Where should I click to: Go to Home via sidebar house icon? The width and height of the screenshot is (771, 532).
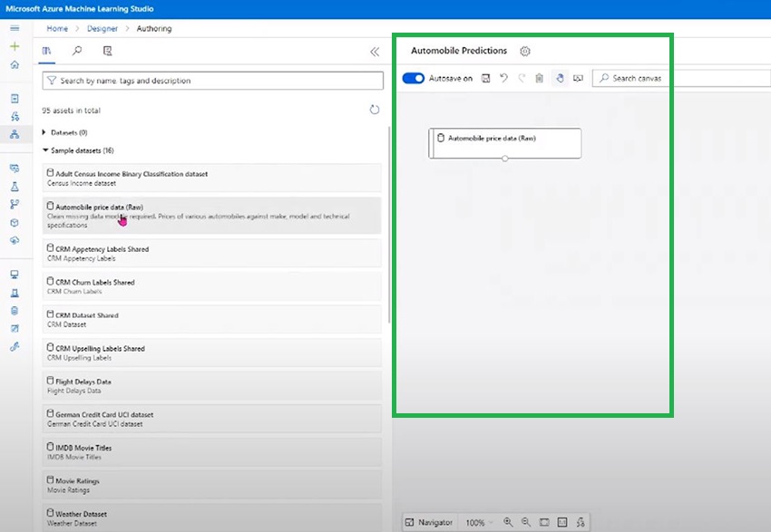click(x=15, y=64)
